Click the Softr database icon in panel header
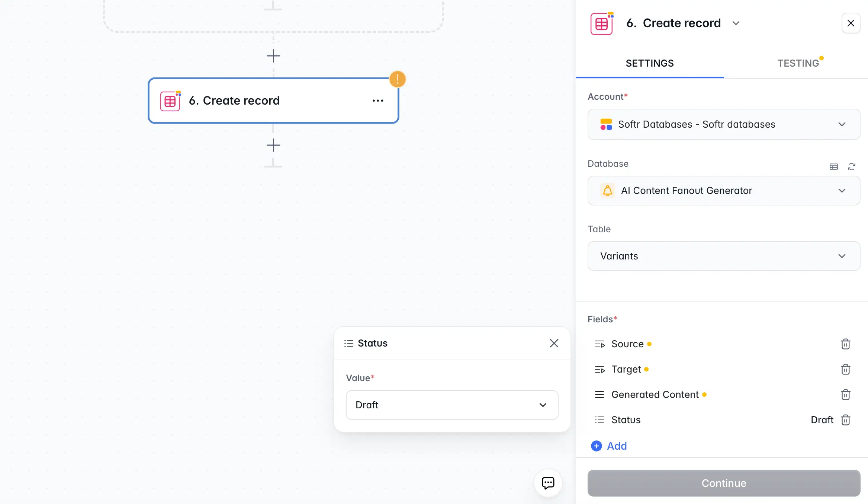Screen dimensions: 868x504 tap(602, 23)
